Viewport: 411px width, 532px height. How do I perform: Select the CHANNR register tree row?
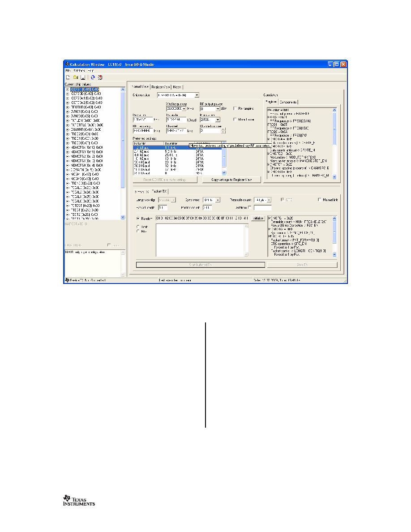[86, 129]
